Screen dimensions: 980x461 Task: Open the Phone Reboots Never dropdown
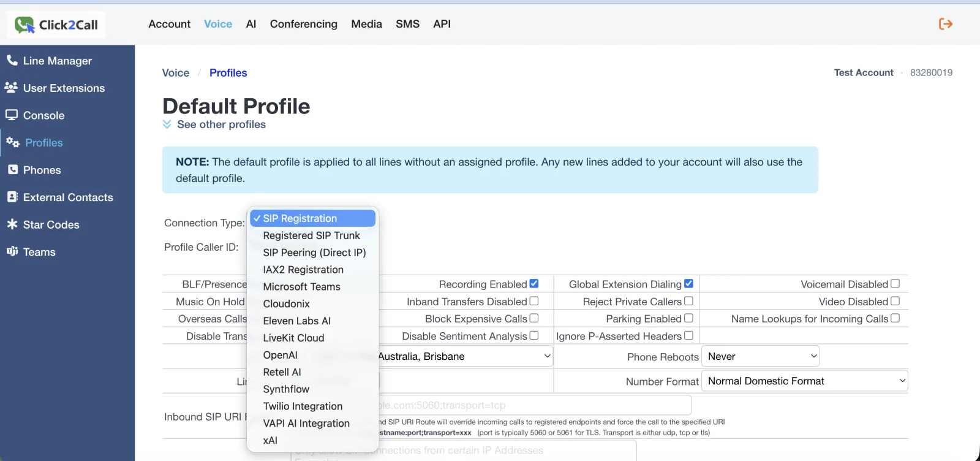click(760, 356)
